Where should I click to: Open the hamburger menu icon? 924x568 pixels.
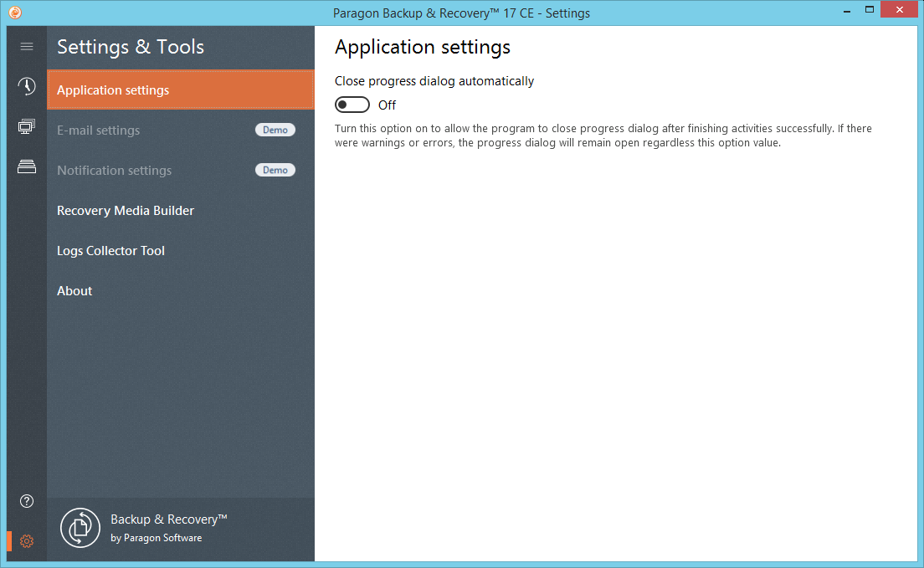coord(27,47)
